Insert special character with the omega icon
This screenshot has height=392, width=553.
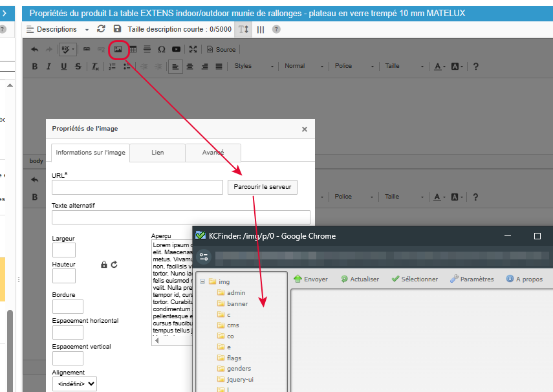tap(161, 49)
